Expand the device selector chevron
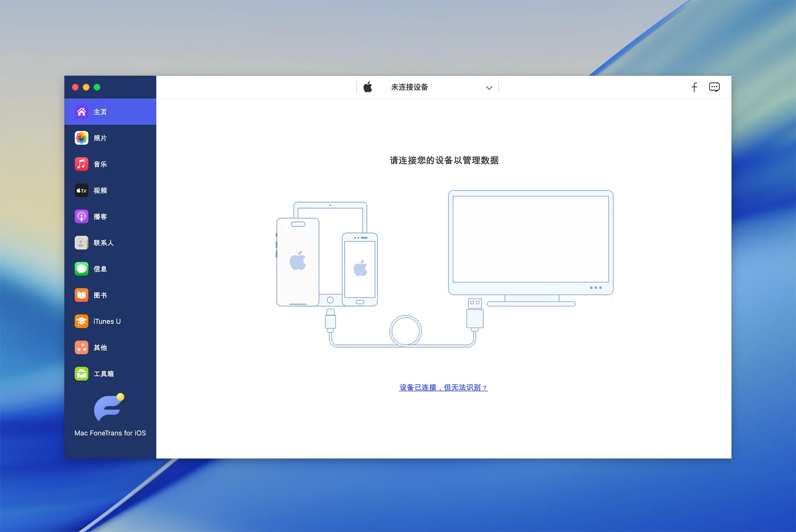Screen dimensions: 796x532 (489, 87)
